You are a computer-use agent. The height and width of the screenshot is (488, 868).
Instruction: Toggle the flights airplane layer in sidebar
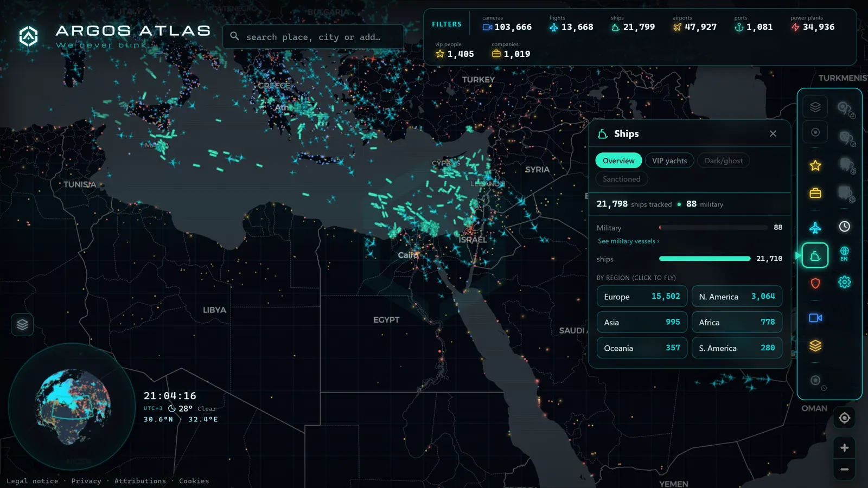click(x=815, y=228)
